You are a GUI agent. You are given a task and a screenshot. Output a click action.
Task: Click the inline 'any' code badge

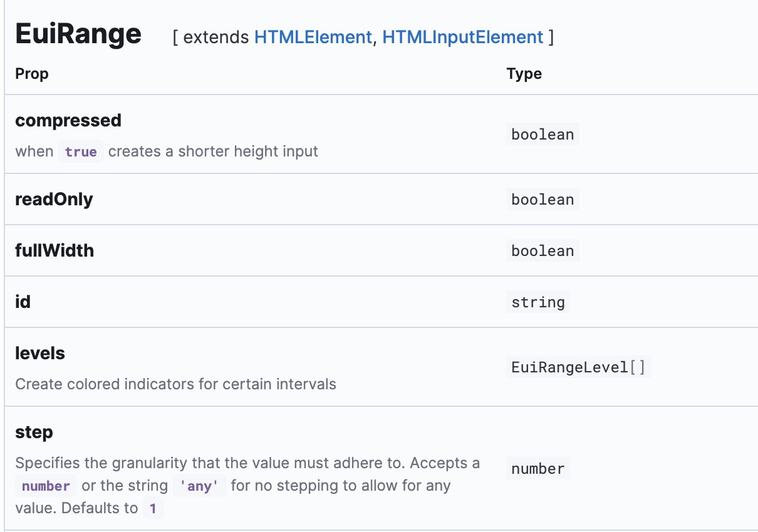click(199, 485)
